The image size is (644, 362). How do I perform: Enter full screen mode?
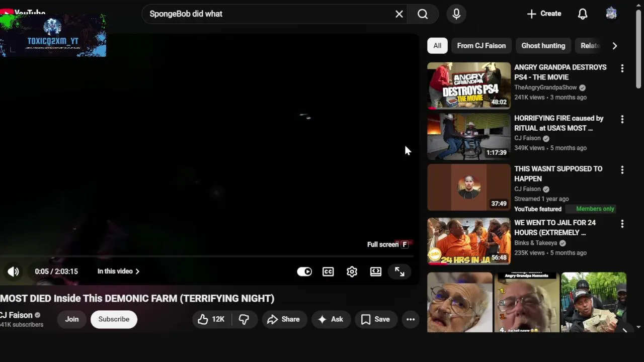click(x=399, y=271)
